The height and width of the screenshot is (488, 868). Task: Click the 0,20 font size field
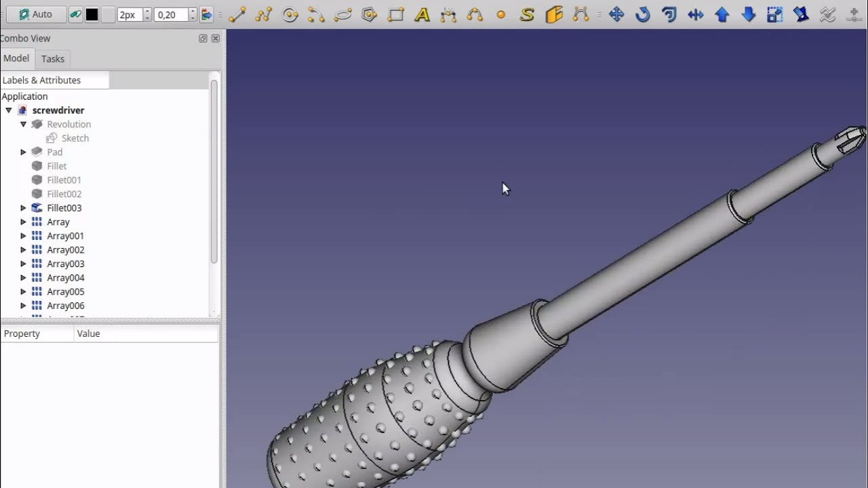point(171,14)
